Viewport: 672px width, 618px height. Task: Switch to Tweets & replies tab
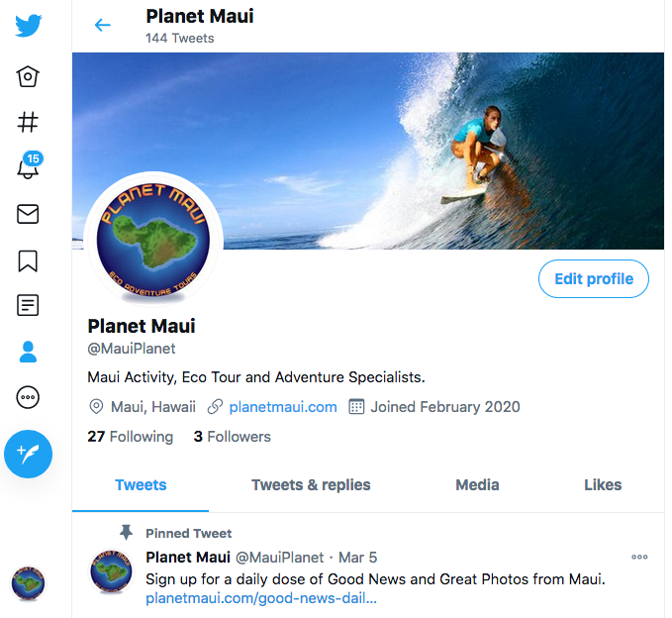pos(311,485)
